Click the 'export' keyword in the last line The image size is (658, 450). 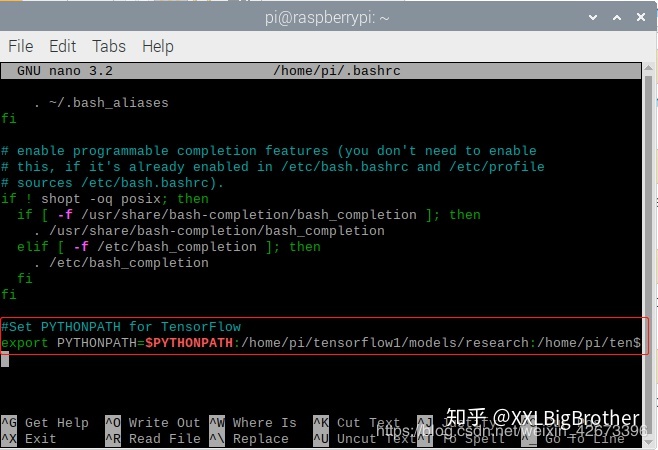(x=24, y=343)
